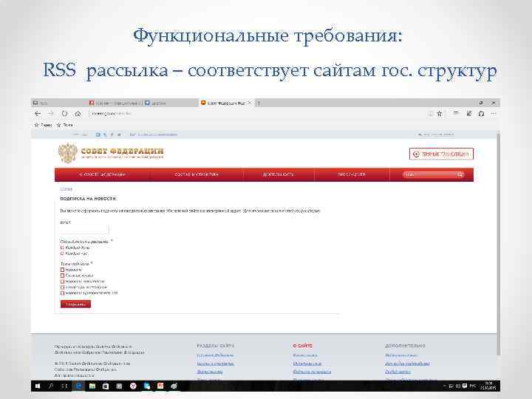The width and height of the screenshot is (532, 399).
Task: Click the site search field in red bar
Action: (429, 174)
